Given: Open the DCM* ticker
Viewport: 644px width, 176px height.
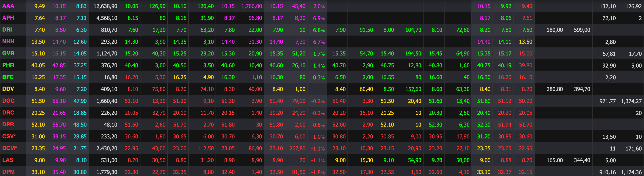Looking at the screenshot, I should pyautogui.click(x=9, y=148).
